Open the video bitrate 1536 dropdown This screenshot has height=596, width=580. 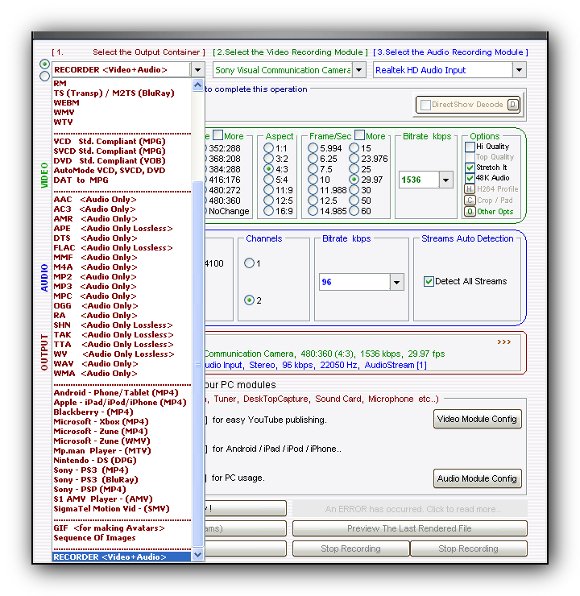pos(446,180)
